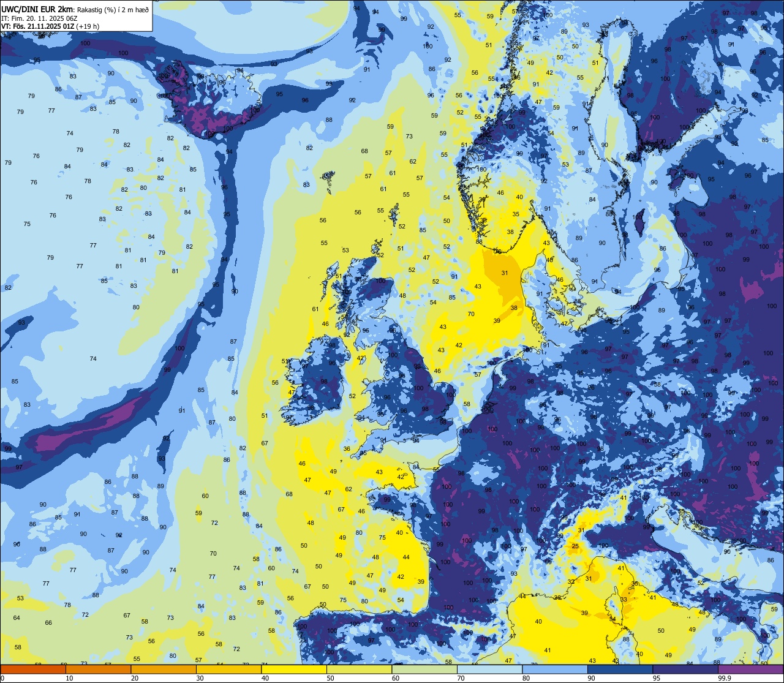The image size is (784, 683).
Task: Click the 80–90 medium blue legend swatch
Action: click(x=555, y=669)
